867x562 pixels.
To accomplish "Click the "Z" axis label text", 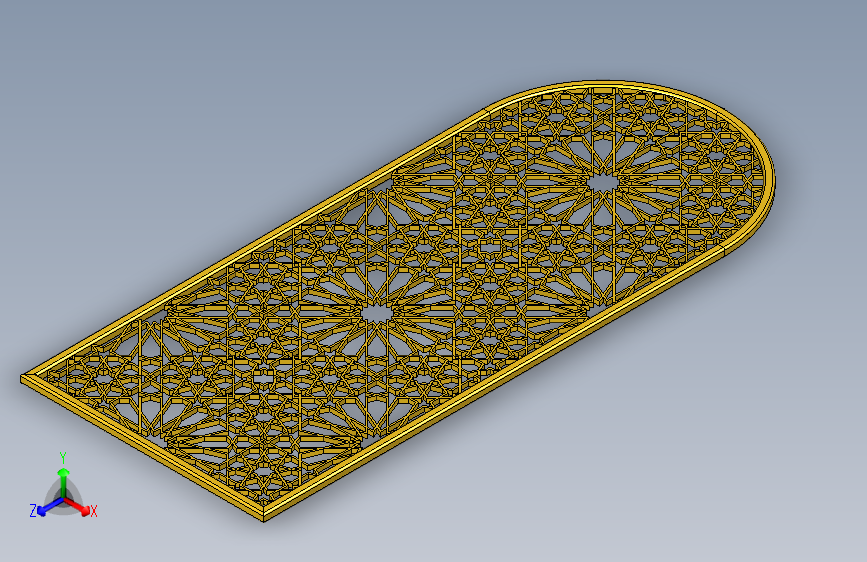I will [x=33, y=511].
